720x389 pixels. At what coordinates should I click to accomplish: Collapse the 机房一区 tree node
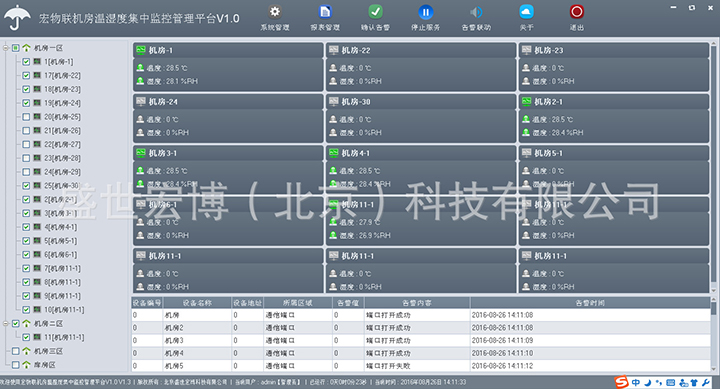coord(6,48)
